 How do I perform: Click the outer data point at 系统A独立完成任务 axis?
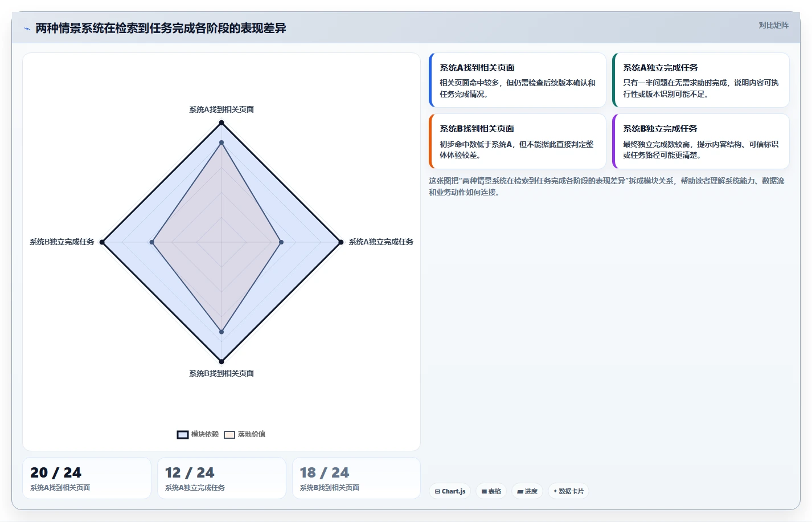(x=341, y=242)
